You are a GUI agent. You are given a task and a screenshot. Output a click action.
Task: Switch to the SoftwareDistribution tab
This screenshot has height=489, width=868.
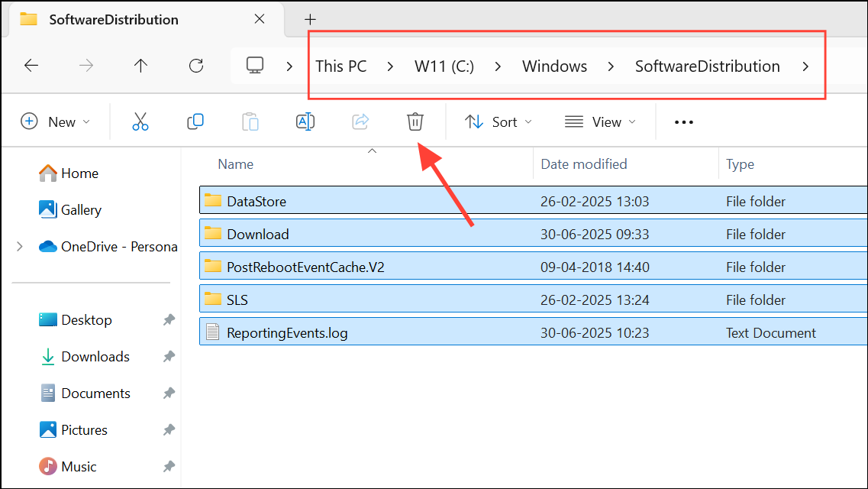click(115, 19)
